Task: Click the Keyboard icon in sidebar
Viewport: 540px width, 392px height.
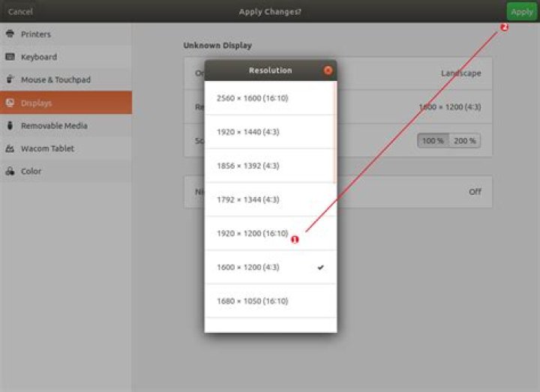Action: [x=10, y=56]
